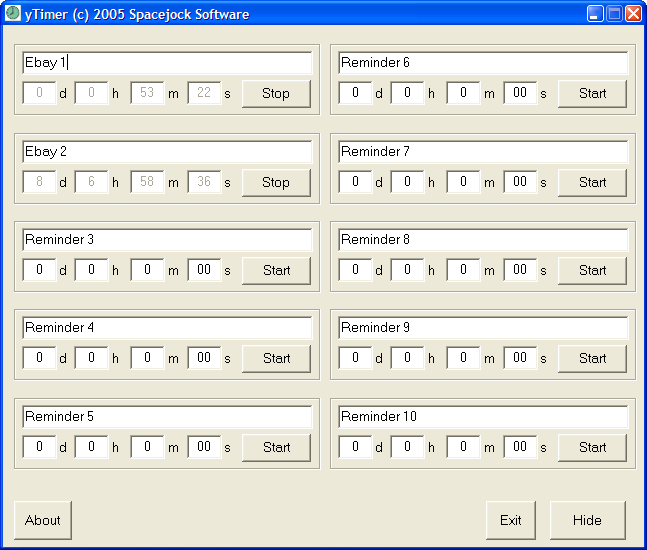This screenshot has width=647, height=550.
Task: Click into the Reminder 9 name field
Action: (483, 328)
